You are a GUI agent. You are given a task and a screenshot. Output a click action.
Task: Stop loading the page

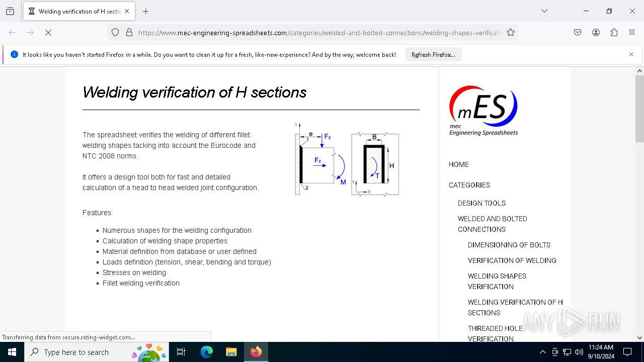point(48,33)
